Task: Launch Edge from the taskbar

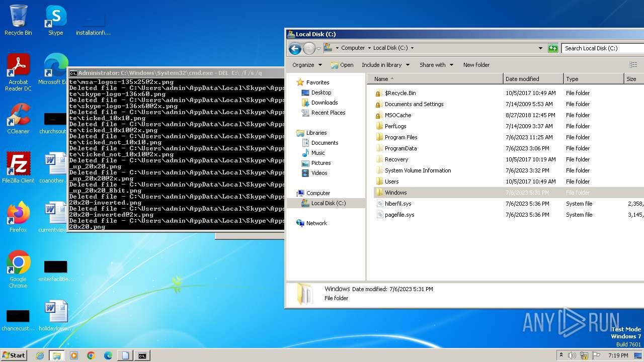Action: [x=108, y=355]
